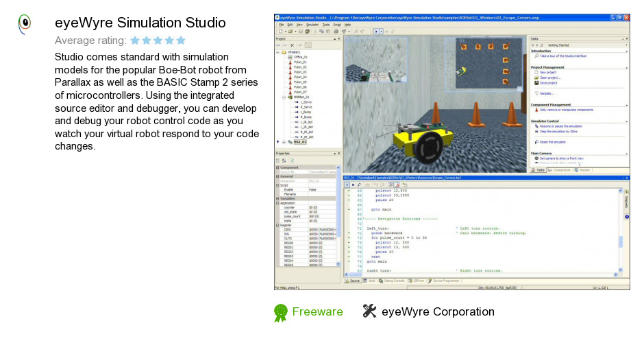This screenshot has height=343, width=644.
Task: Click the toggle breakpoint icon in editor toolbar
Action: coord(397,185)
